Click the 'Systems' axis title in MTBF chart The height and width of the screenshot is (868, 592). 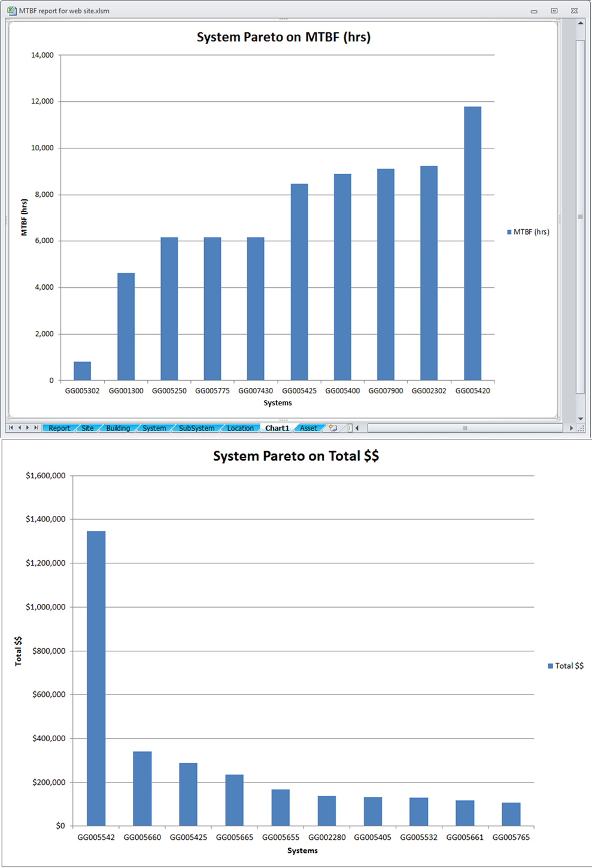pos(278,403)
